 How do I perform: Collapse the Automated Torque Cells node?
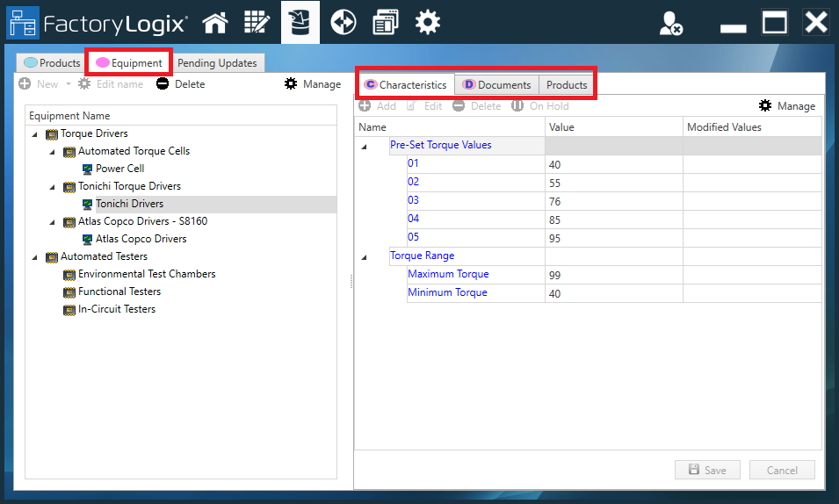coord(53,152)
